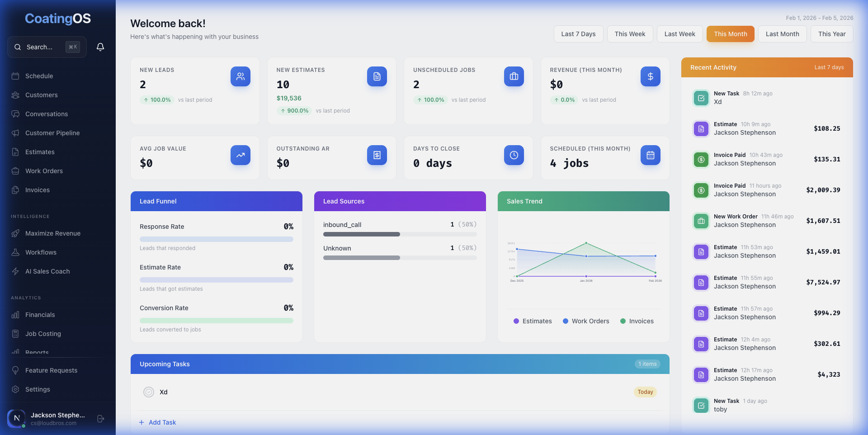Open the $2,009.39 Invoice Paid activity
868x435 pixels.
[x=767, y=190]
